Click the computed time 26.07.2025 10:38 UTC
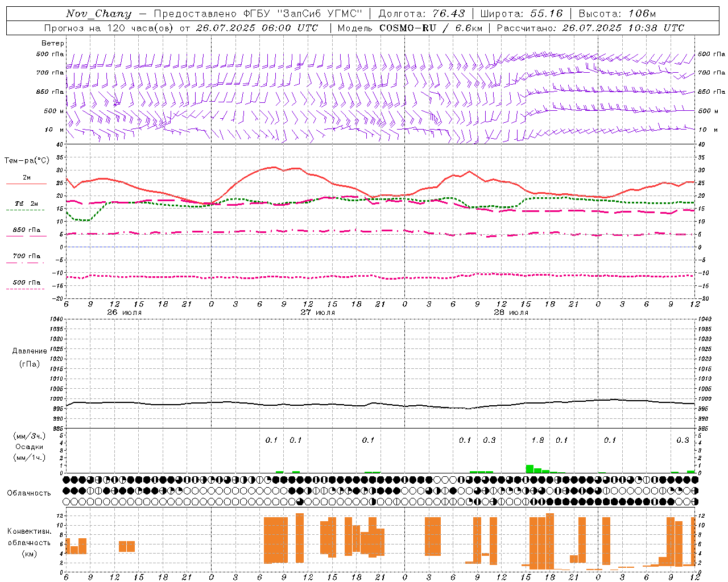 (623, 28)
